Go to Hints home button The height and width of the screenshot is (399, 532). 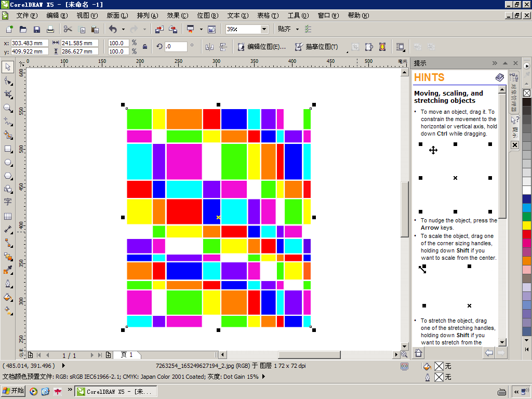418,353
